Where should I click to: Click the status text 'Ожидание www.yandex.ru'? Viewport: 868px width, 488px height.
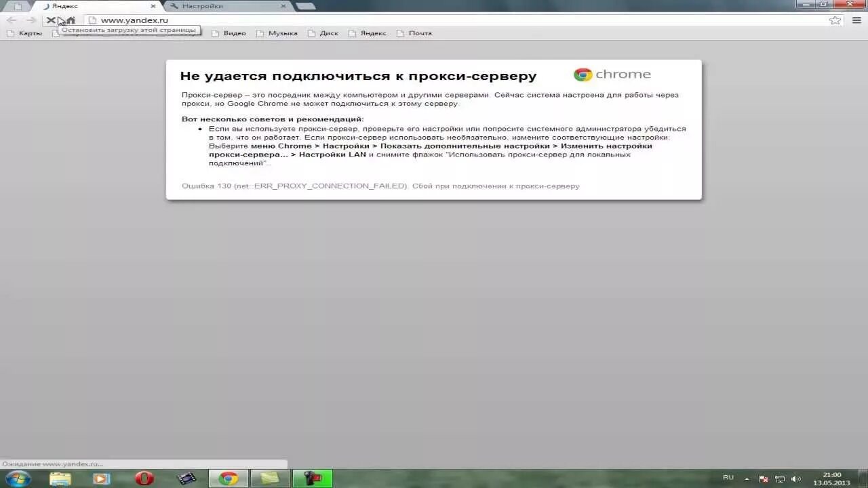coord(53,464)
